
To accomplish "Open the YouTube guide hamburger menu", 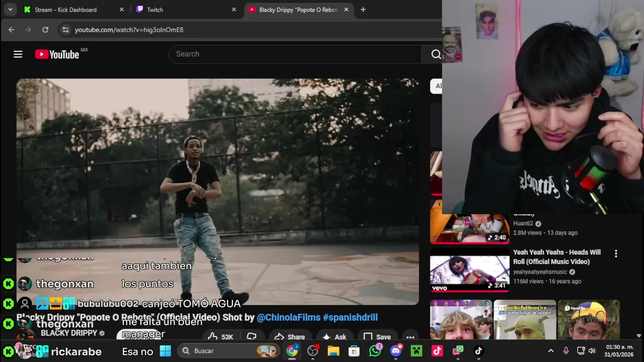I will 18,54.
